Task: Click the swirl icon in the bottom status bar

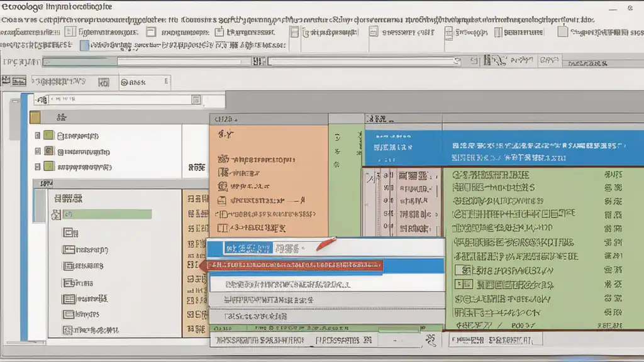Action: tap(431, 340)
